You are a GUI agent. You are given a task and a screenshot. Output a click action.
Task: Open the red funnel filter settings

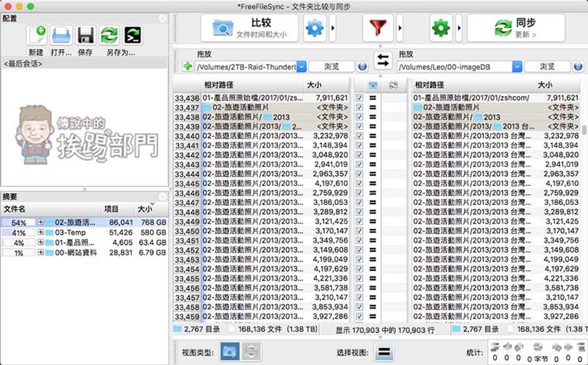coord(378,28)
